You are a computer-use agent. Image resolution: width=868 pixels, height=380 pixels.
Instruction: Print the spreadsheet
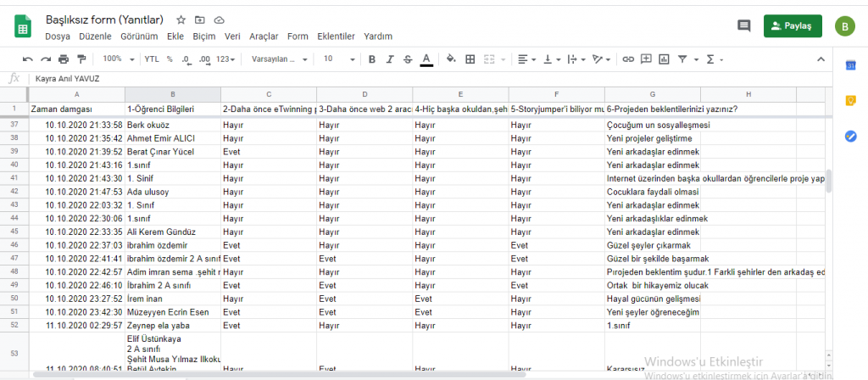64,59
